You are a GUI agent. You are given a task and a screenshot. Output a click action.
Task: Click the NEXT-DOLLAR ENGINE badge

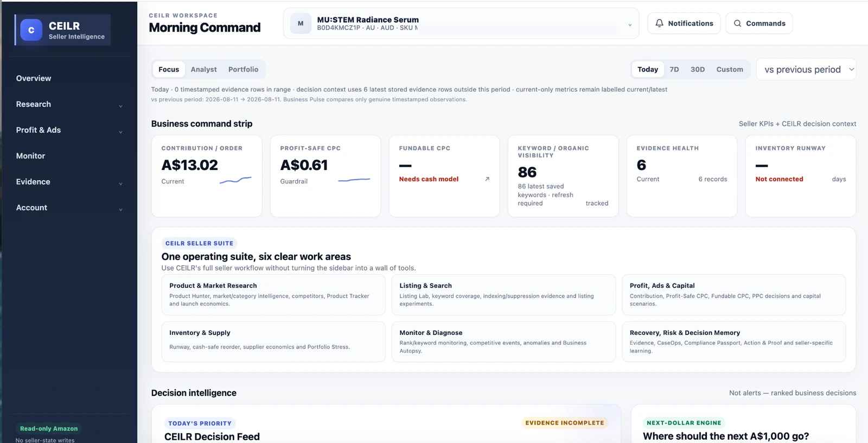(x=684, y=423)
